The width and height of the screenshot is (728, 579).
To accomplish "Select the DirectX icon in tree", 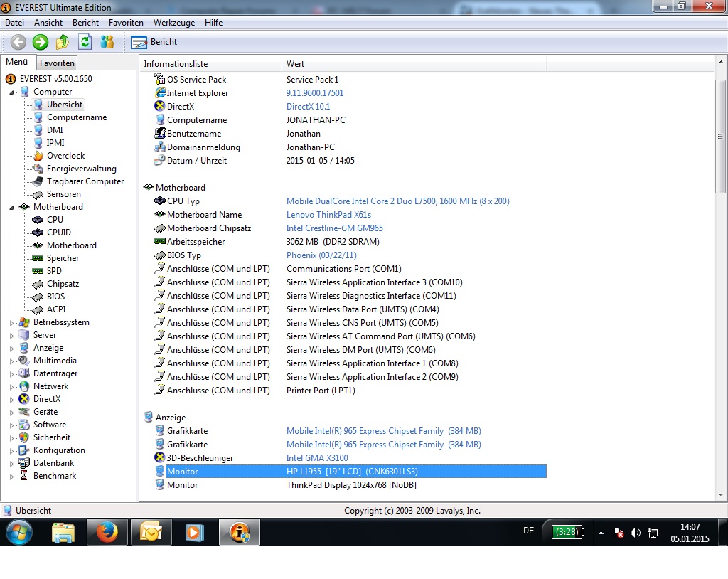I will tap(24, 399).
